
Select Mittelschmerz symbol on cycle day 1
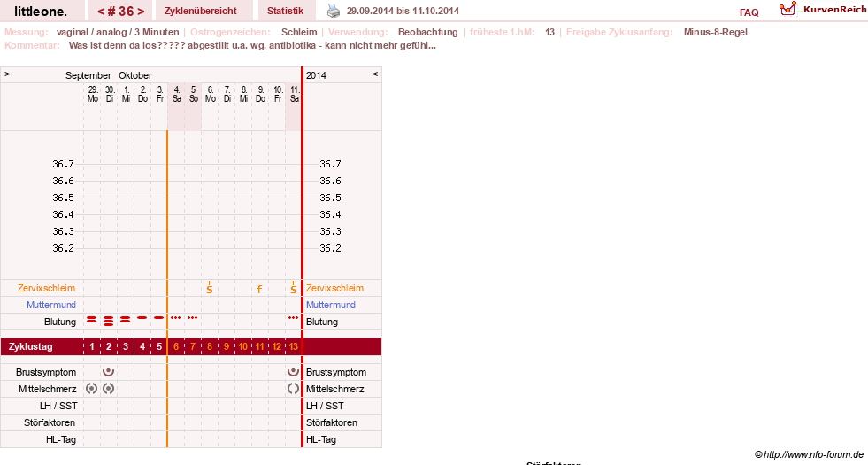(x=92, y=389)
